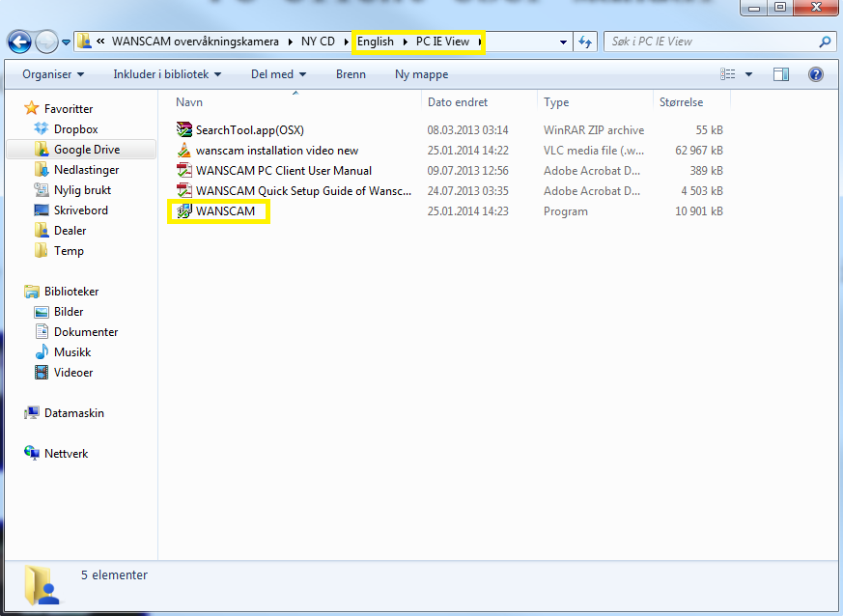Open the Del med menu
843x616 pixels.
[x=278, y=74]
